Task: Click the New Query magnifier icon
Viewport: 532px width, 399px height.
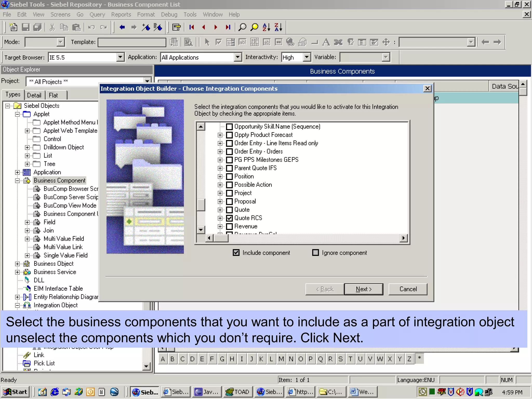Action: tap(242, 27)
